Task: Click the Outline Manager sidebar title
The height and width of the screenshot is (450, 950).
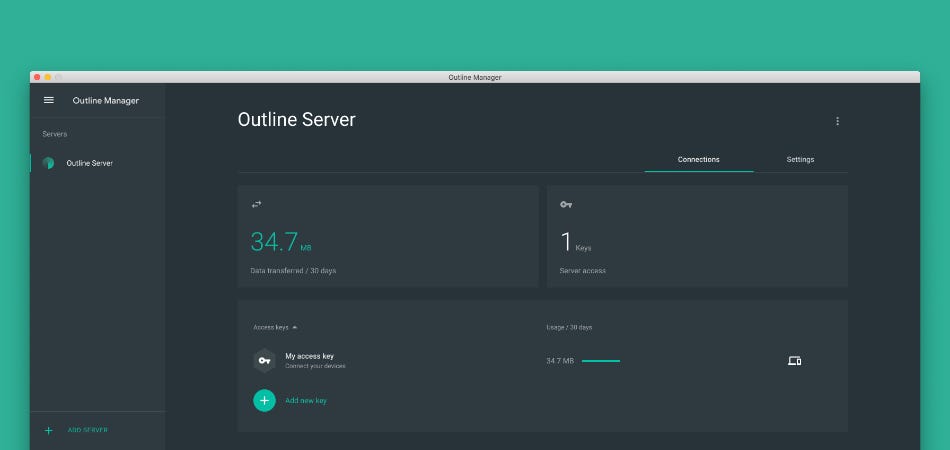Action: tap(105, 101)
